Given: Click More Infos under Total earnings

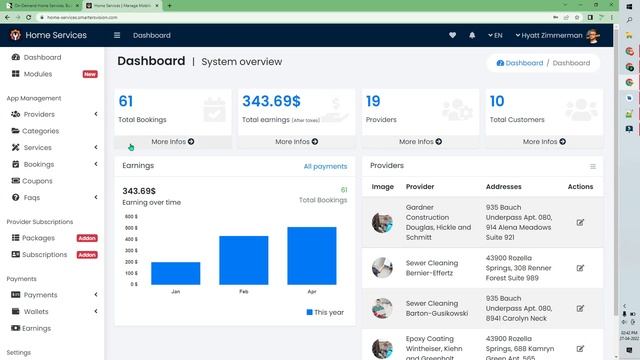Looking at the screenshot, I should click(296, 142).
